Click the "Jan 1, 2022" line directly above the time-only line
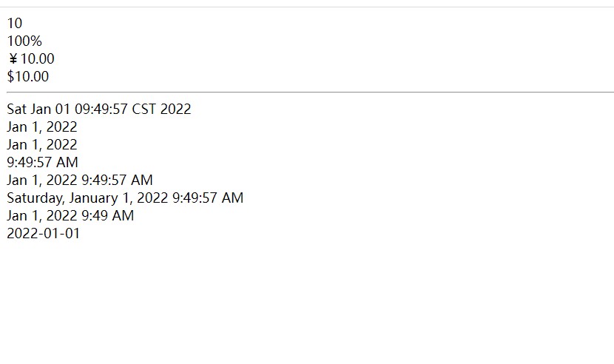 point(42,144)
